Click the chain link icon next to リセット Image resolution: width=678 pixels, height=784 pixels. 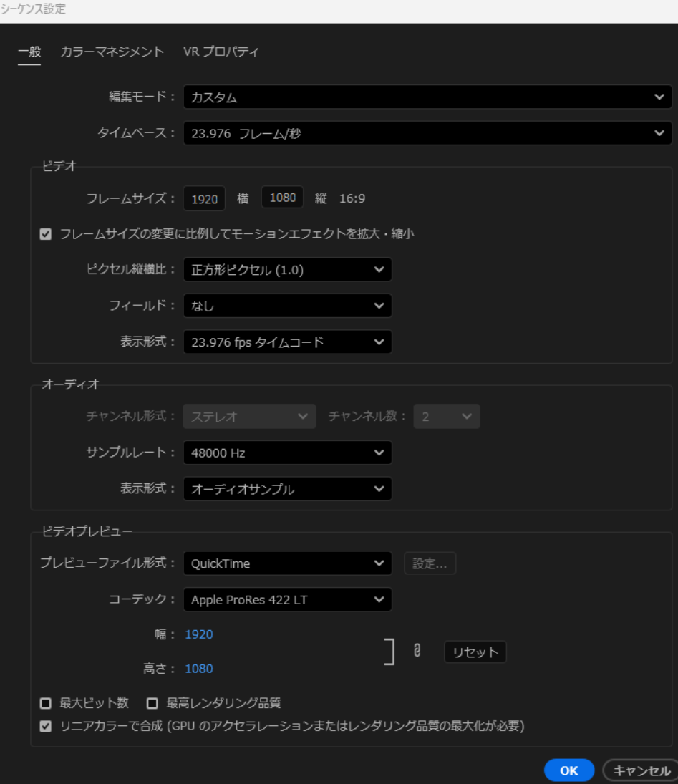tap(418, 652)
